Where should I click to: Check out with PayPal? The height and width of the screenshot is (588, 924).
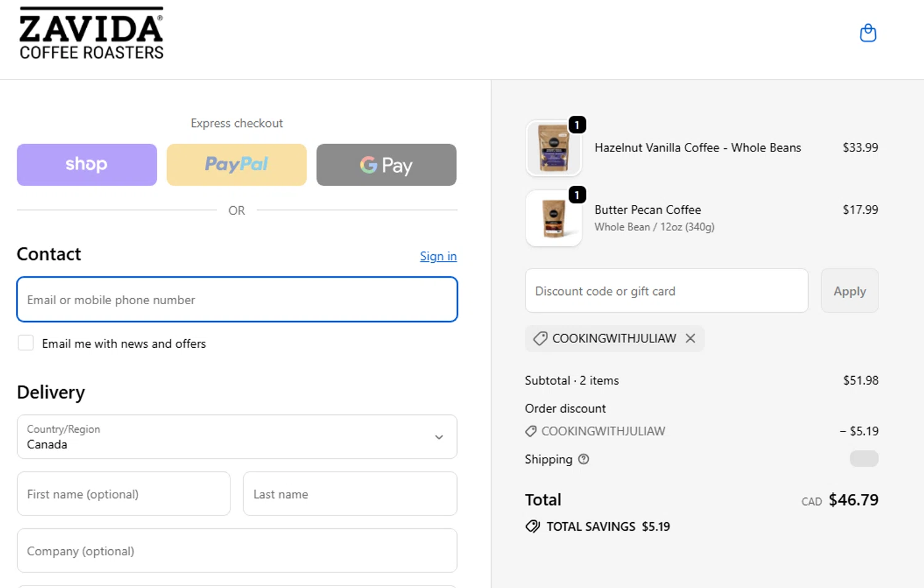pyautogui.click(x=237, y=164)
